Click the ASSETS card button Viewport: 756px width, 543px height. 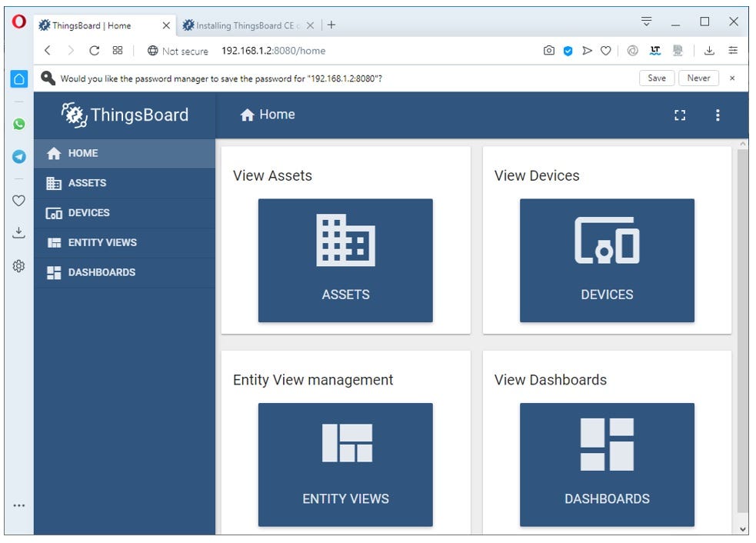tap(345, 261)
